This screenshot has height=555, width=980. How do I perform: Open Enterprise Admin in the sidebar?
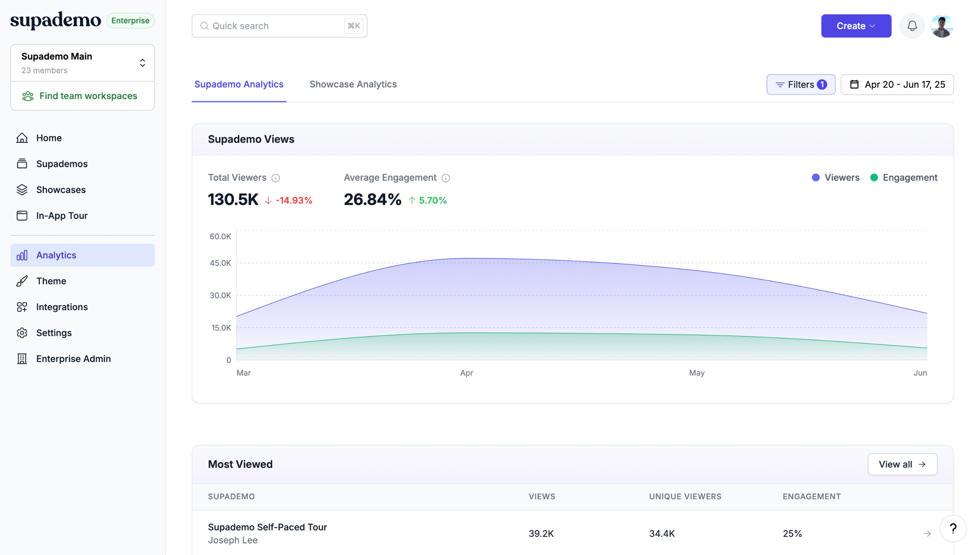[x=82, y=359]
